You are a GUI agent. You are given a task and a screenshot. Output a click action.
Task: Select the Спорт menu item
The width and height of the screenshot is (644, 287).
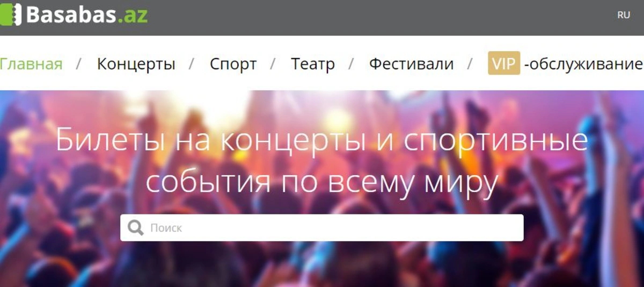233,64
